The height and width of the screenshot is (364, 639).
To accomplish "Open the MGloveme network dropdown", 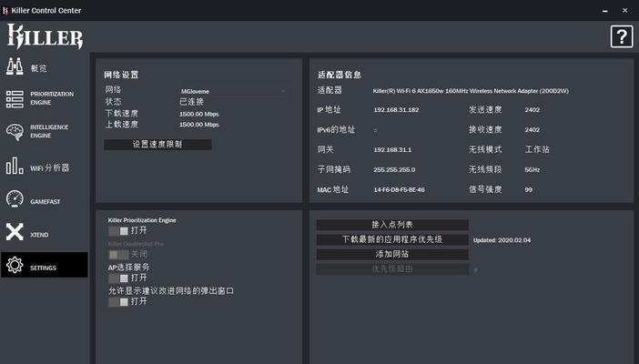I will click(233, 91).
